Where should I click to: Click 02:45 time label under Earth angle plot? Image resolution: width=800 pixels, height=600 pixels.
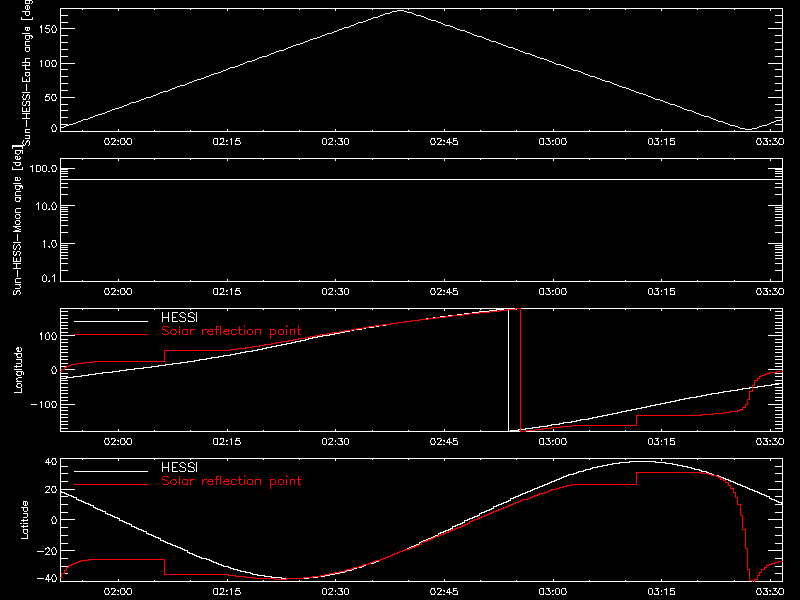point(444,142)
